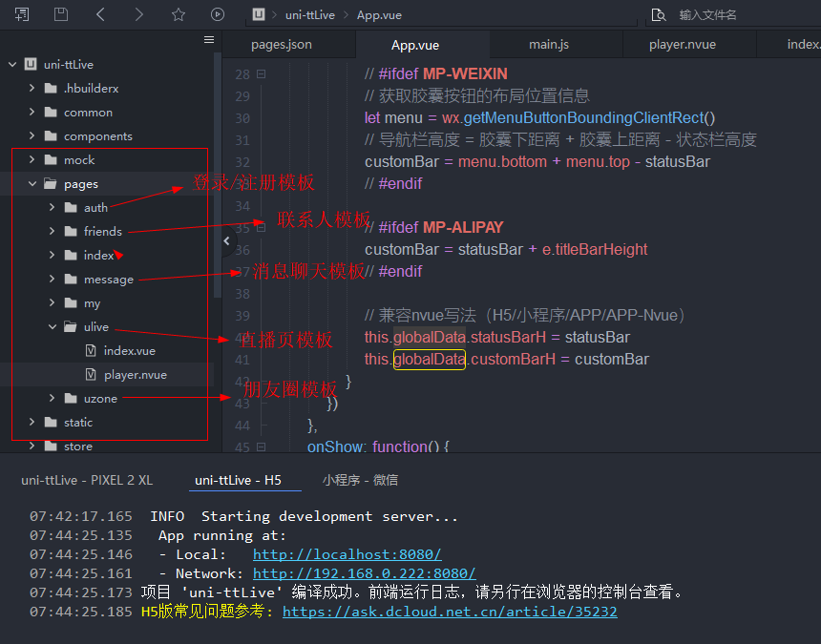This screenshot has width=821, height=644.
Task: Click the file name search input field
Action: (x=735, y=15)
